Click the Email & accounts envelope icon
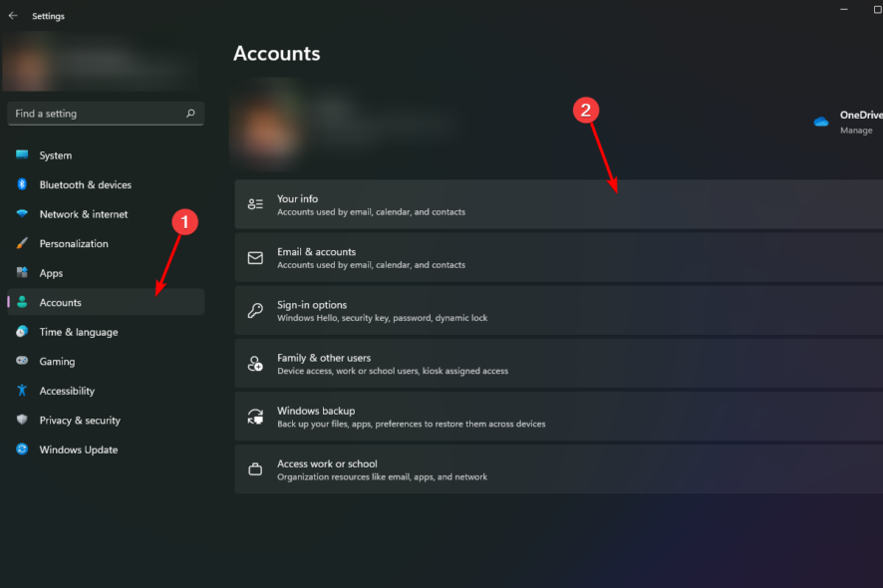 254,257
